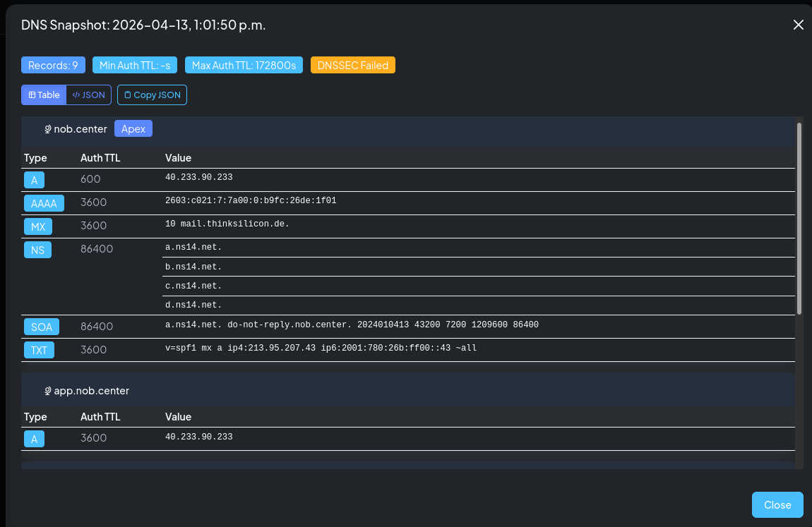The image size is (812, 527).
Task: Select the NS value d.ns14.net.
Action: point(193,305)
